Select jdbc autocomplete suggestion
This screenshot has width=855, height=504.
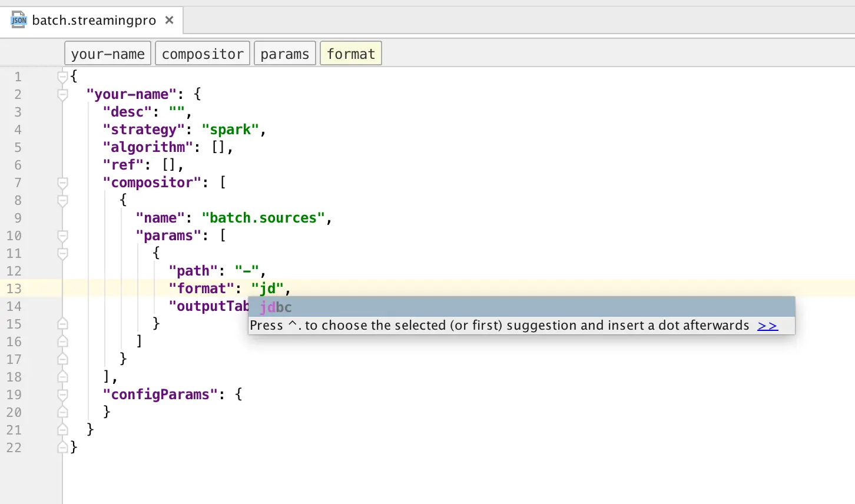522,307
